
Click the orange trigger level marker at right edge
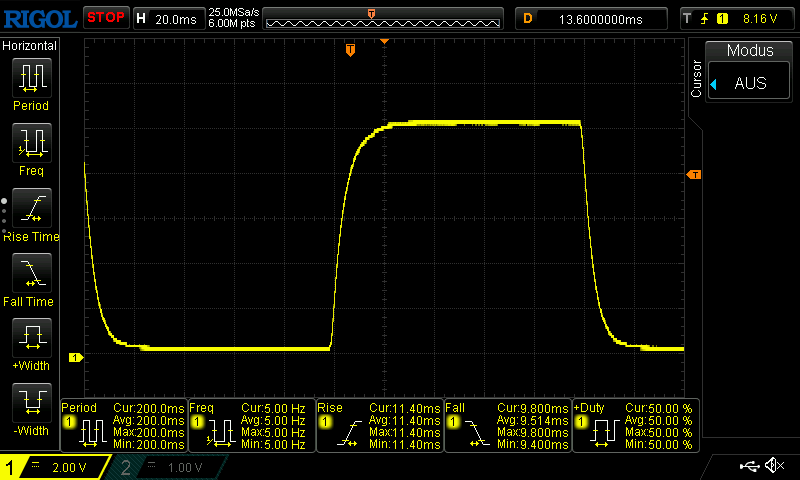693,175
